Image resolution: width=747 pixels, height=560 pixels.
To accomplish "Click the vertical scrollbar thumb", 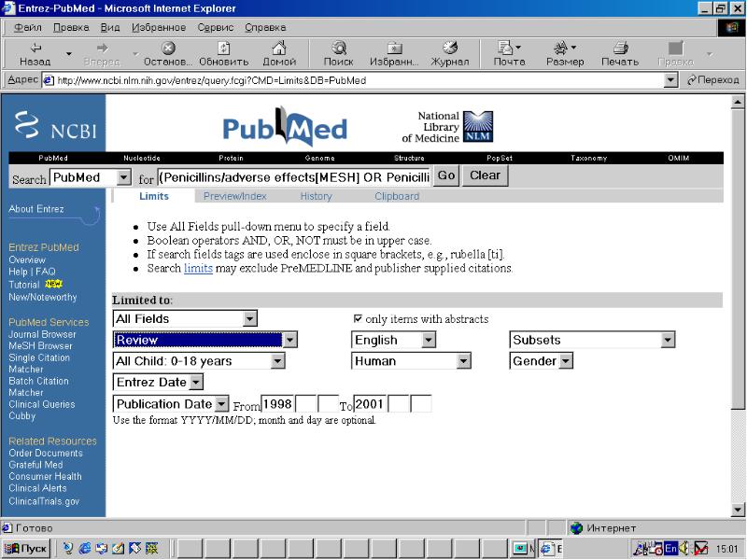I will pos(738,259).
